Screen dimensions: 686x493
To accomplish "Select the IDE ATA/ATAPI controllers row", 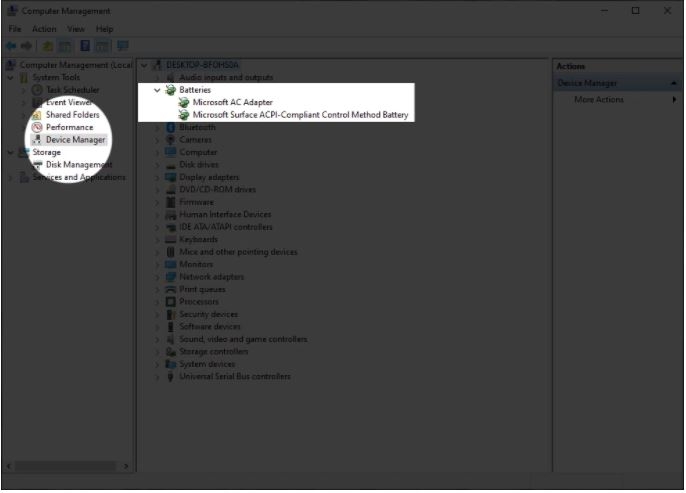I will click(x=226, y=227).
